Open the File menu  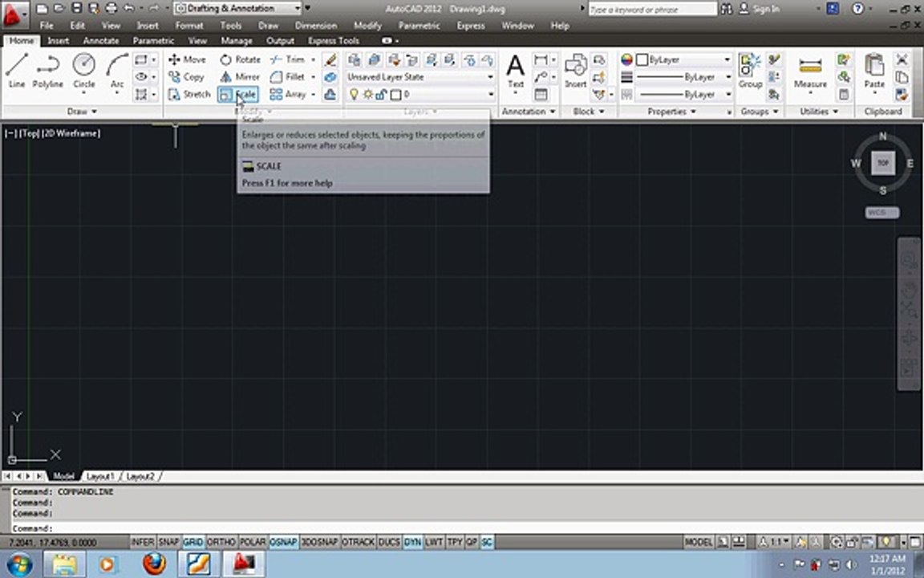tap(47, 26)
